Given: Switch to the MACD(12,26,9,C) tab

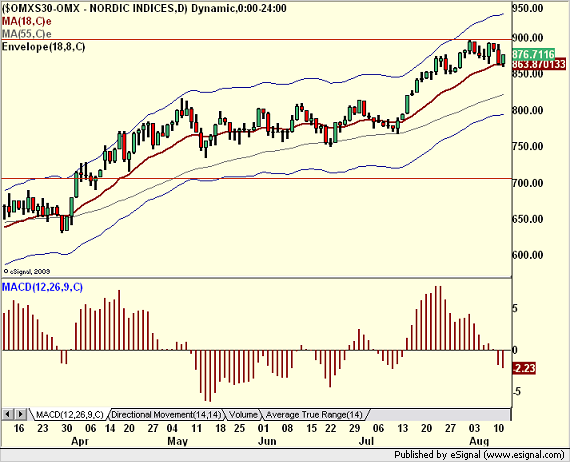Looking at the screenshot, I should tap(69, 414).
